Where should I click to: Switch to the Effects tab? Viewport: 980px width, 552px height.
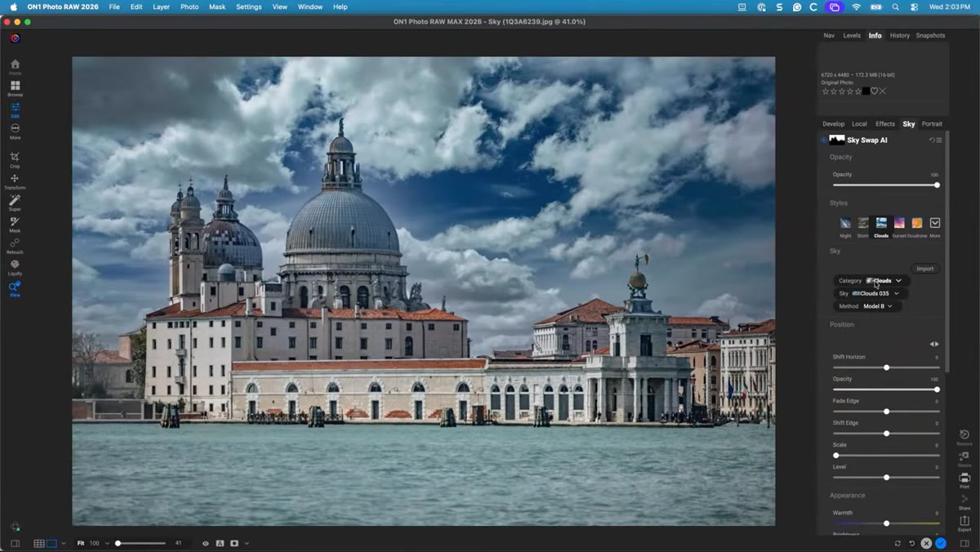pyautogui.click(x=885, y=124)
